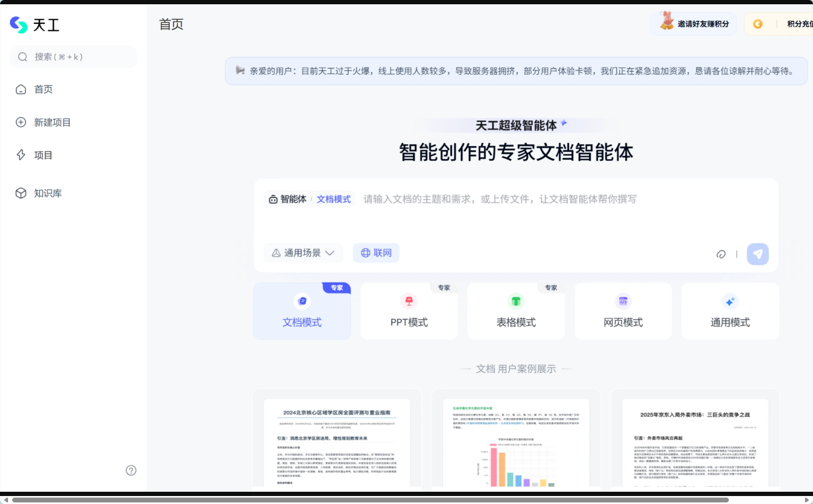Open 首页 in the sidebar
This screenshot has width=813, height=504.
click(x=43, y=89)
